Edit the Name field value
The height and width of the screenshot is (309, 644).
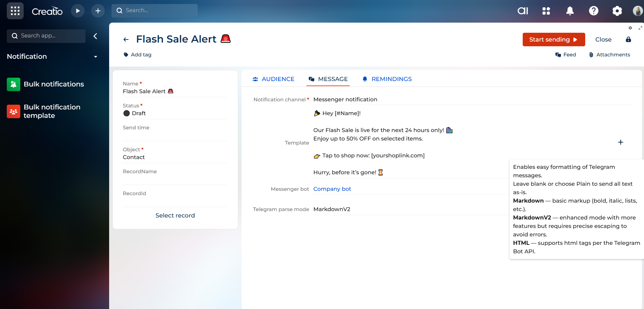(x=175, y=91)
